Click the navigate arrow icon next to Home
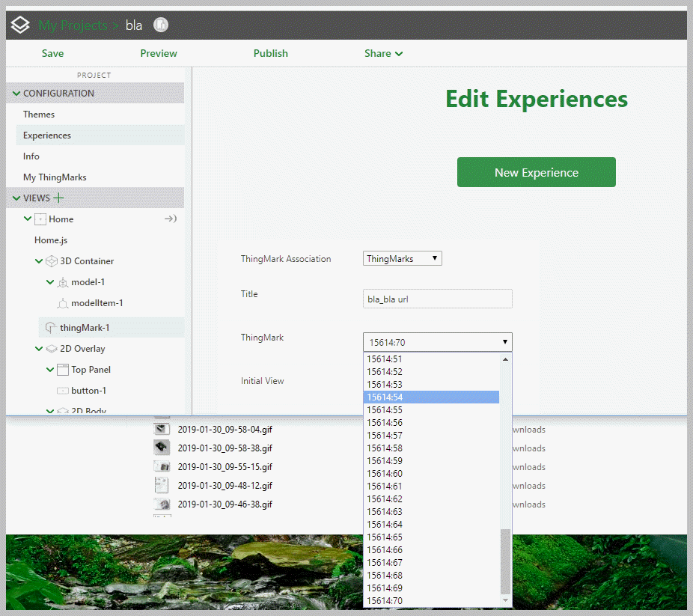The width and height of the screenshot is (693, 616). pyautogui.click(x=170, y=219)
